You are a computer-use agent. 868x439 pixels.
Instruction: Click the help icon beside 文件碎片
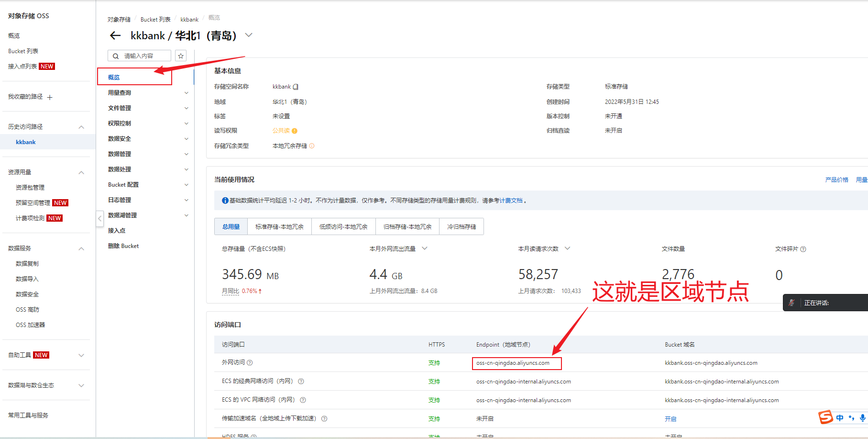point(803,249)
